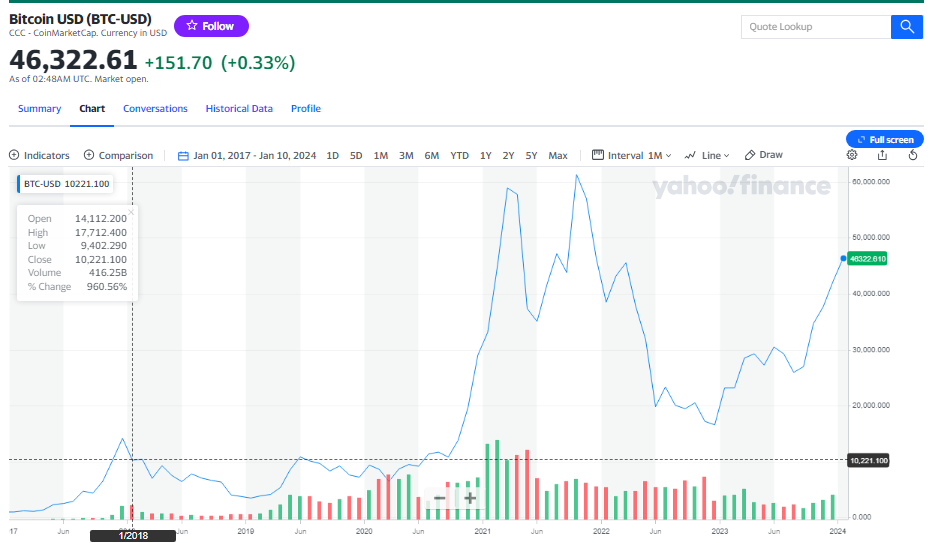The image size is (931, 543).
Task: Select the 1M time range
Action: (381, 155)
